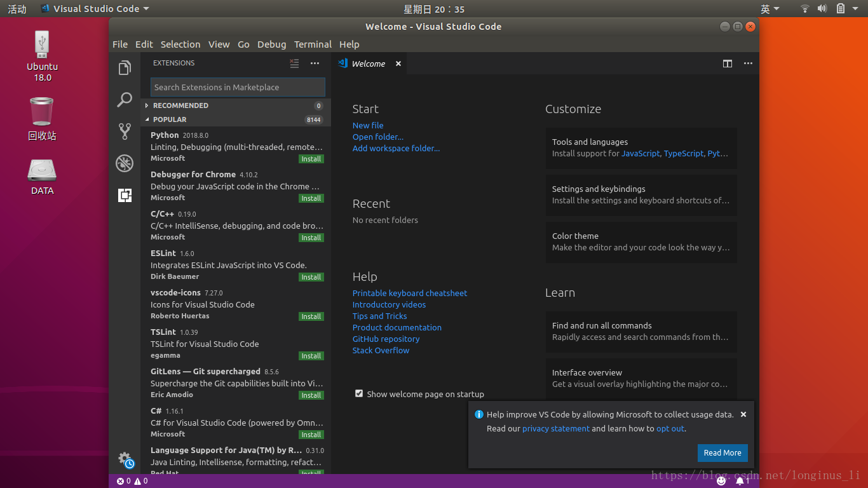Click the Wi-Fi icon in top bar
Viewport: 868px width, 488px height.
[805, 9]
